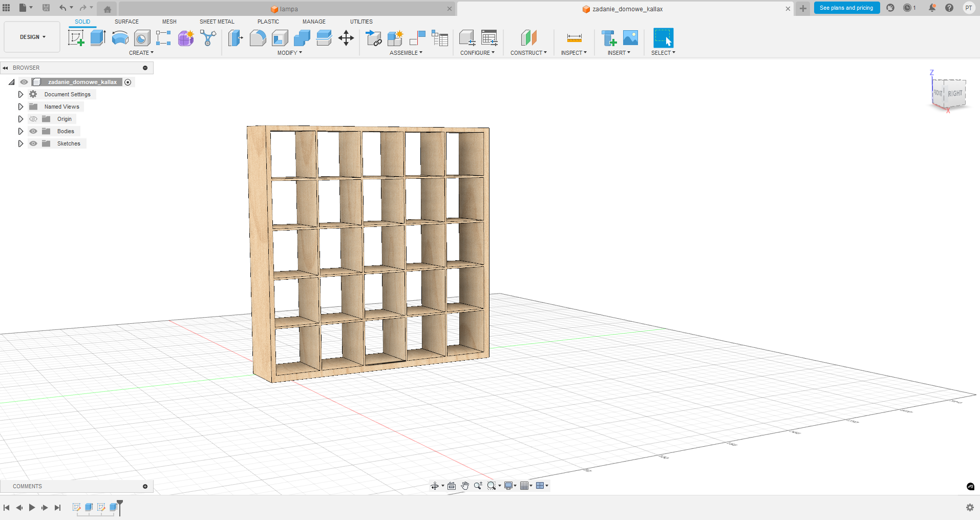This screenshot has width=980, height=520.
Task: Activate the Move/Copy tool
Action: (x=346, y=38)
